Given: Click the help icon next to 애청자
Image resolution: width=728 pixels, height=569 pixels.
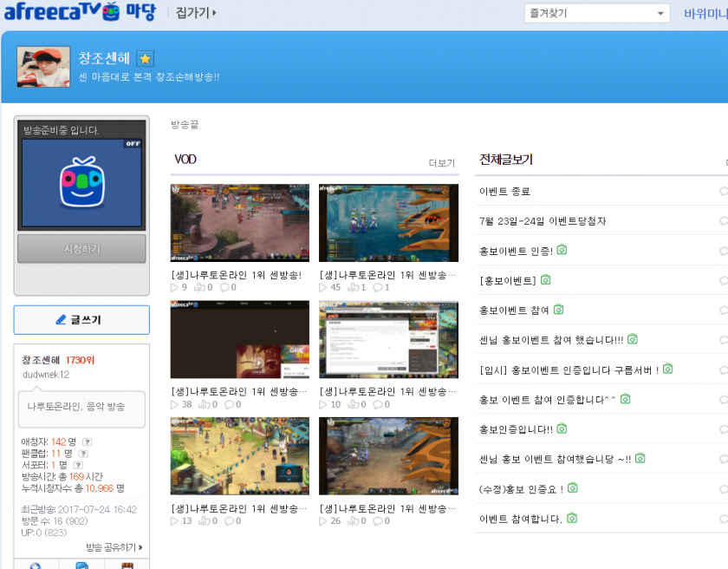Looking at the screenshot, I should (x=87, y=441).
